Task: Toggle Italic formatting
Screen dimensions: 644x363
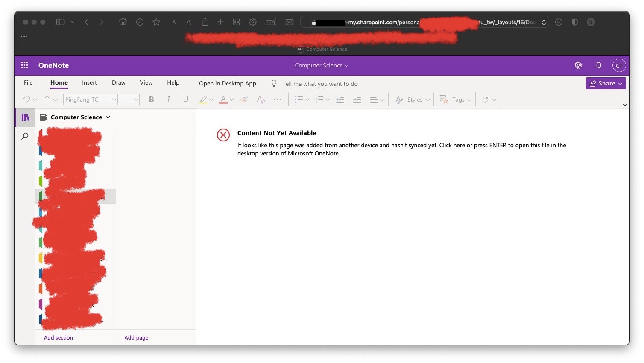Action: [168, 100]
